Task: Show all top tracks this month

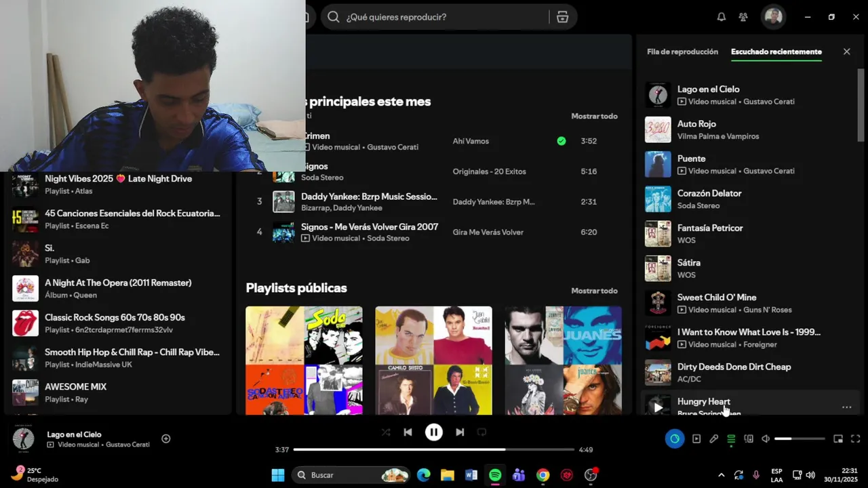Action: click(594, 116)
